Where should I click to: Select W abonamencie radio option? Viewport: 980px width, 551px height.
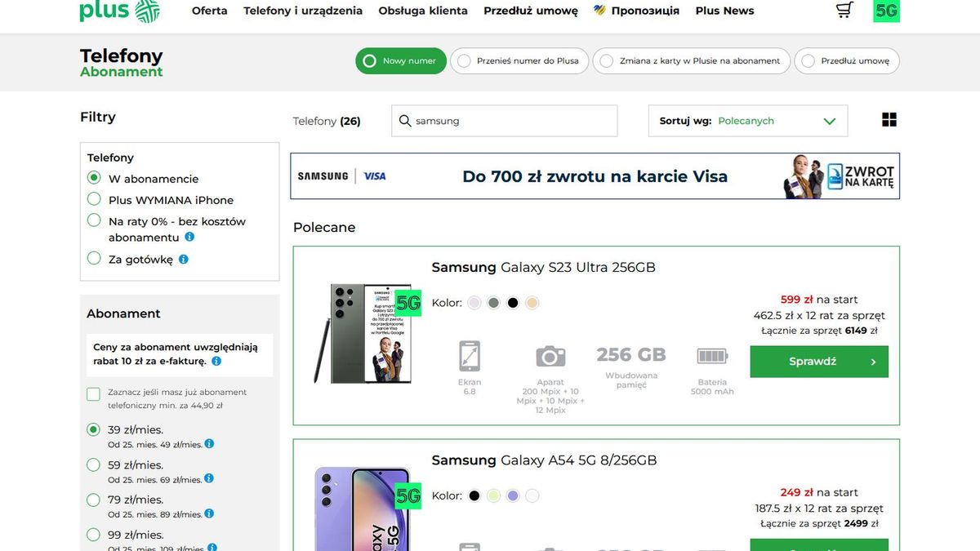coord(94,178)
